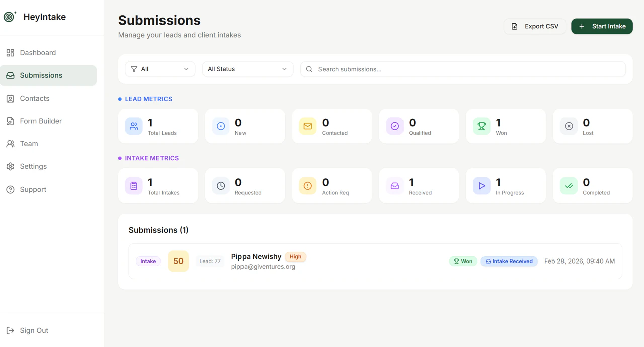Click the Won status badge in the row
Viewport: 644px width, 347px height.
pos(463,261)
